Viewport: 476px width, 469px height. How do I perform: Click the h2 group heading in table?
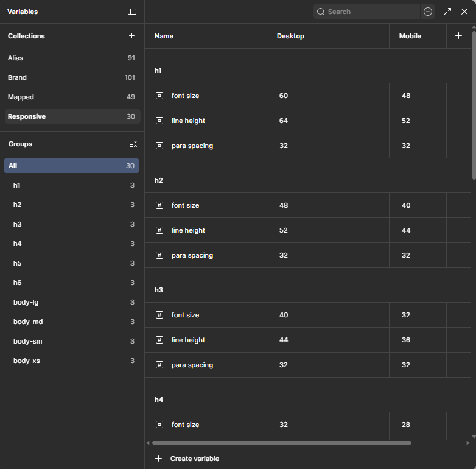coord(158,180)
